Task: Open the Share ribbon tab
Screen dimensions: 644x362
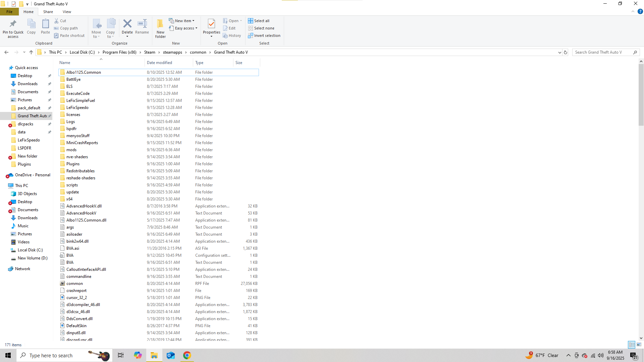Action: coord(48,12)
